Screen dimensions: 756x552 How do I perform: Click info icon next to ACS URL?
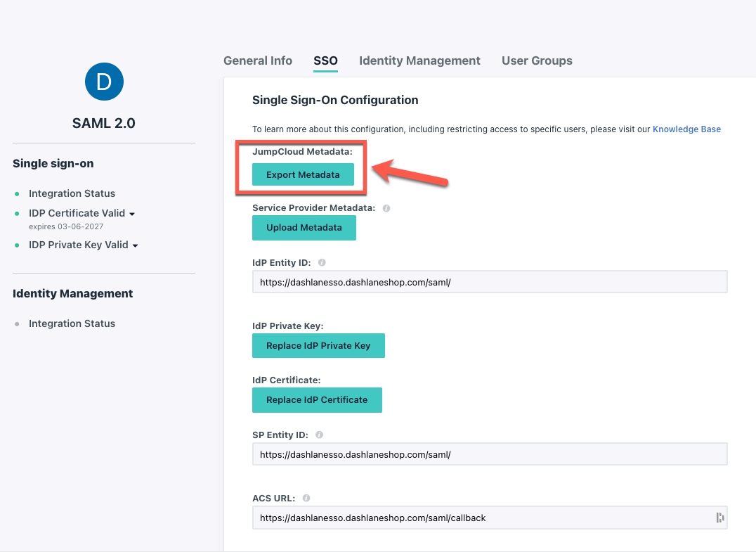click(x=306, y=498)
